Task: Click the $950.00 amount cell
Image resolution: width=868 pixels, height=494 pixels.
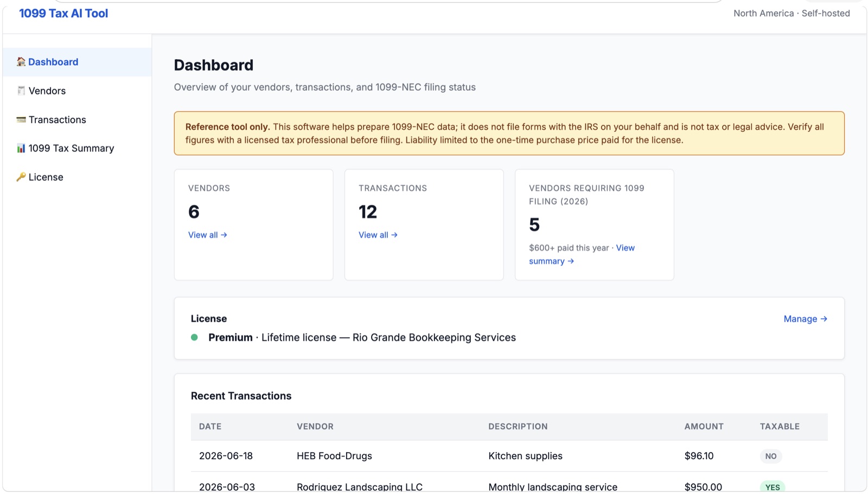Action: click(x=703, y=487)
